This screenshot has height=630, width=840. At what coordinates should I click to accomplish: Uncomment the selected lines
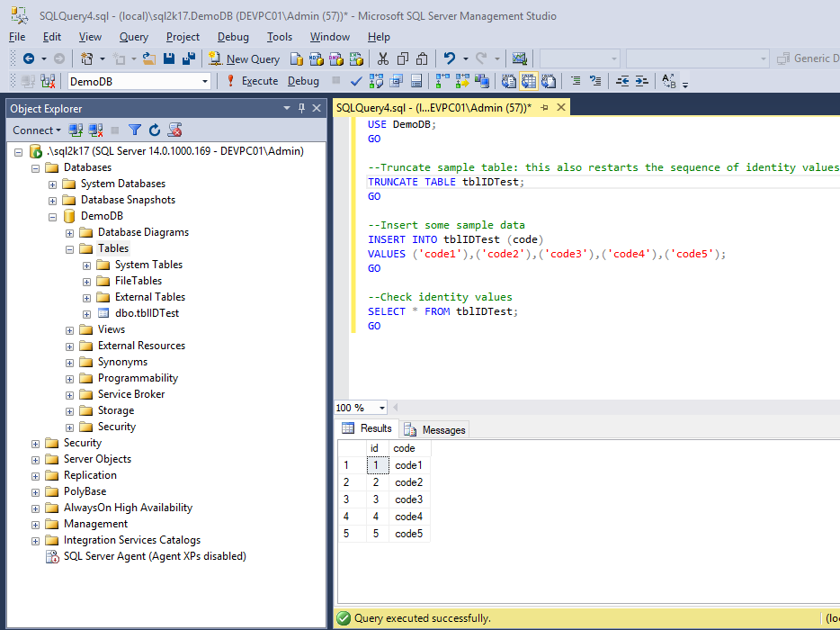(595, 82)
